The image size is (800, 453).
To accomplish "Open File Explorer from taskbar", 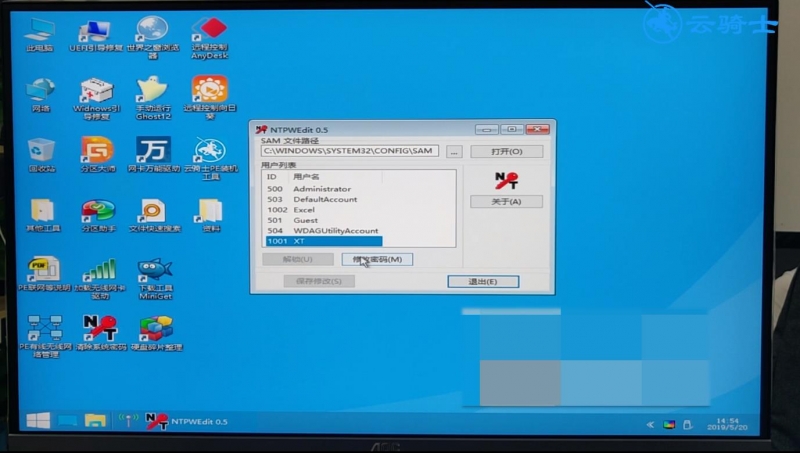I will 95,421.
